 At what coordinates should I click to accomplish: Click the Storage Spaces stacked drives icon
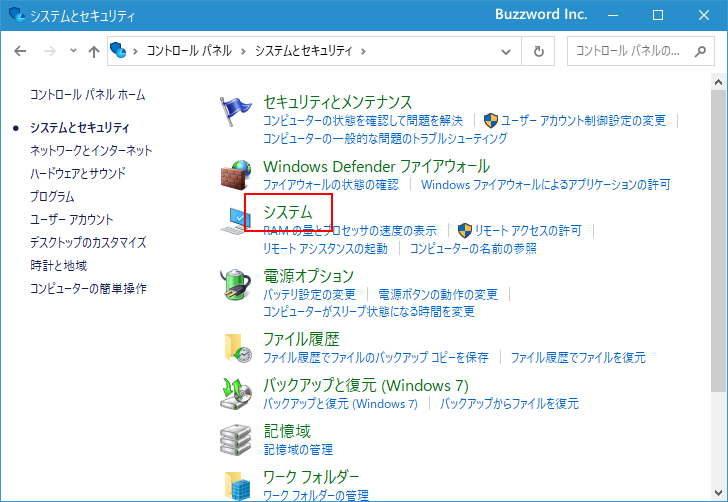click(x=236, y=440)
